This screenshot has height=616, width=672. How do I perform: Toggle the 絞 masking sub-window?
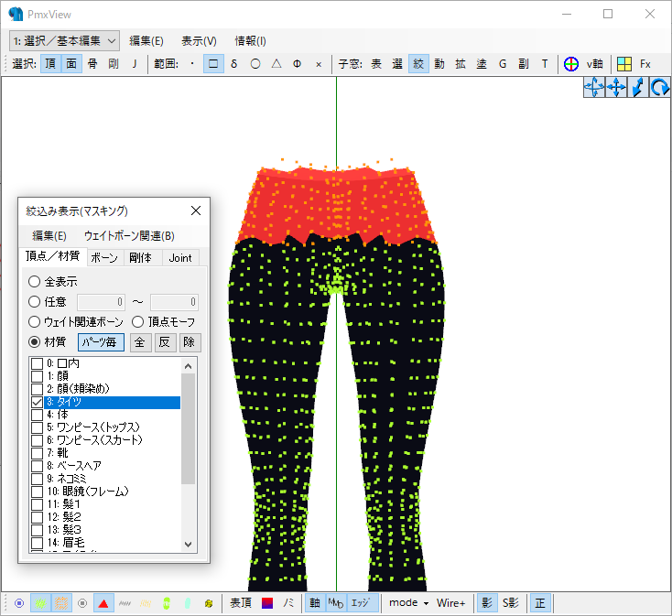pyautogui.click(x=418, y=64)
